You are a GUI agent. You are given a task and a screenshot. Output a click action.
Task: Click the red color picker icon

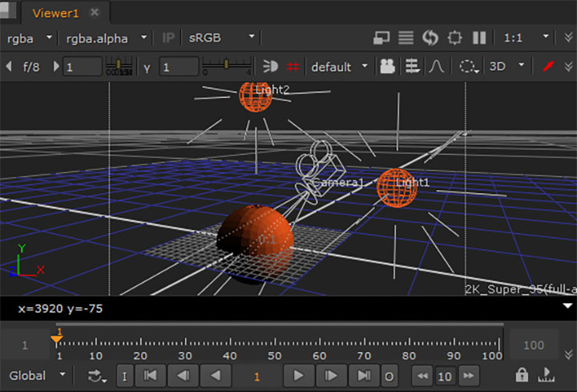549,67
